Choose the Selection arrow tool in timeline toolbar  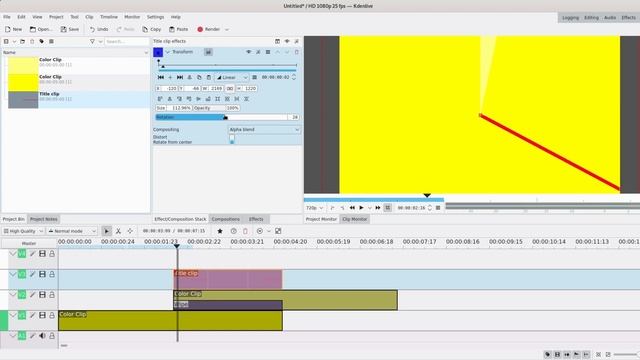point(107,231)
